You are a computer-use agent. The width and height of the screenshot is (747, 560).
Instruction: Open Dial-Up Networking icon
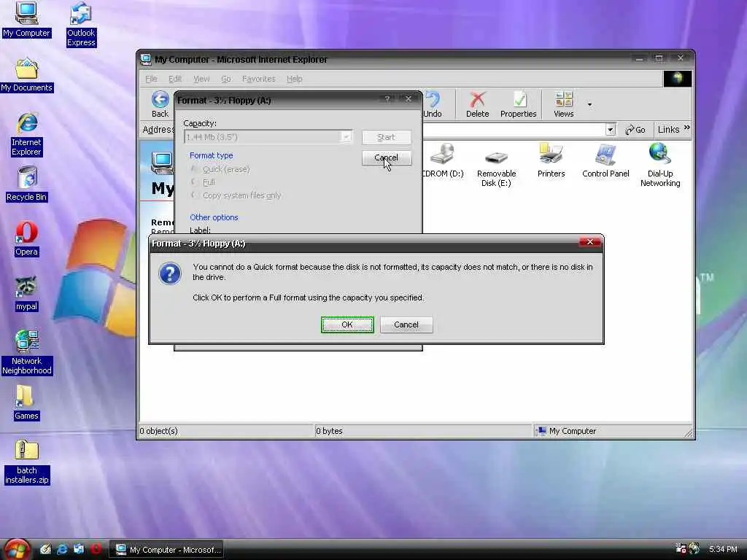(x=660, y=166)
